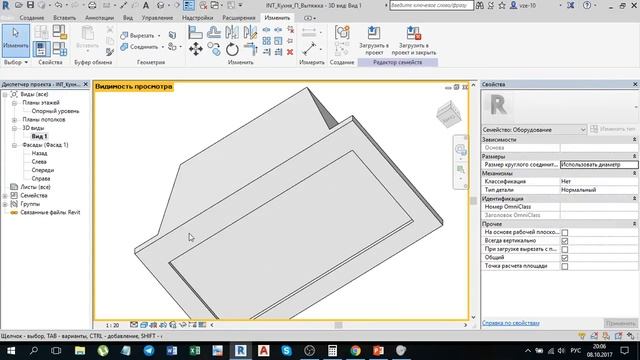Click the visual style icon in view control bar
The height and width of the screenshot is (360, 640).
[x=144, y=325]
